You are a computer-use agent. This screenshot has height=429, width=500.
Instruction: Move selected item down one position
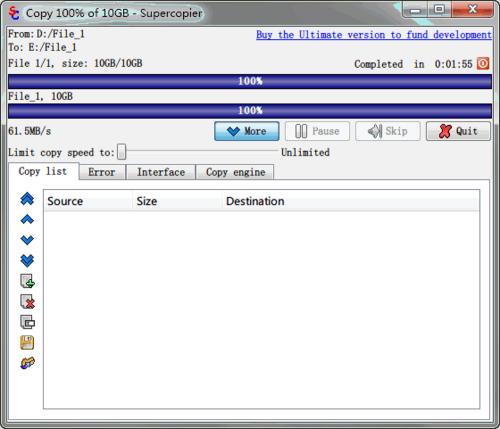[x=27, y=240]
